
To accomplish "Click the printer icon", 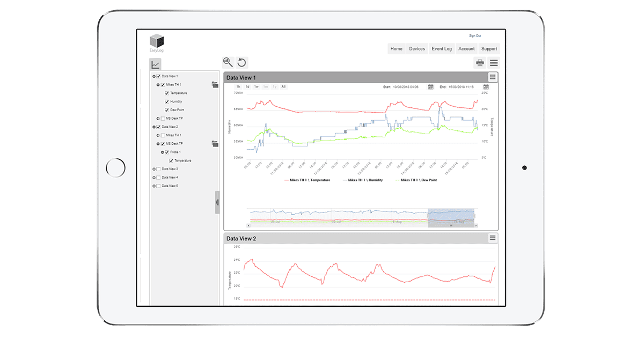I will (480, 63).
